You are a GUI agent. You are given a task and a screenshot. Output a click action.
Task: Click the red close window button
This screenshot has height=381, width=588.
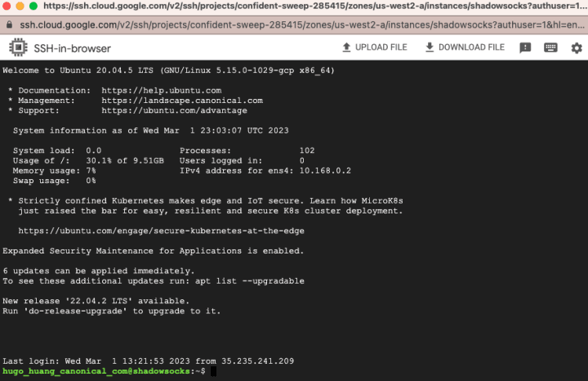pyautogui.click(x=7, y=6)
